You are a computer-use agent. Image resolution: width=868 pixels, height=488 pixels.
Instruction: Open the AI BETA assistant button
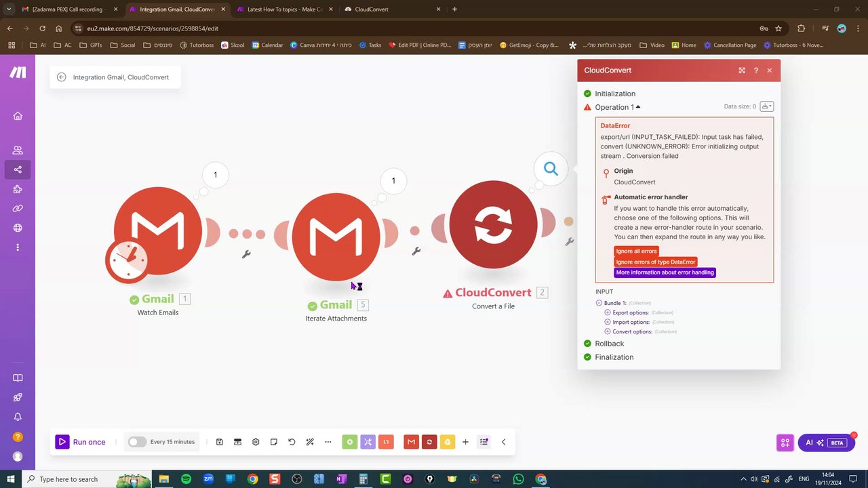click(x=827, y=443)
